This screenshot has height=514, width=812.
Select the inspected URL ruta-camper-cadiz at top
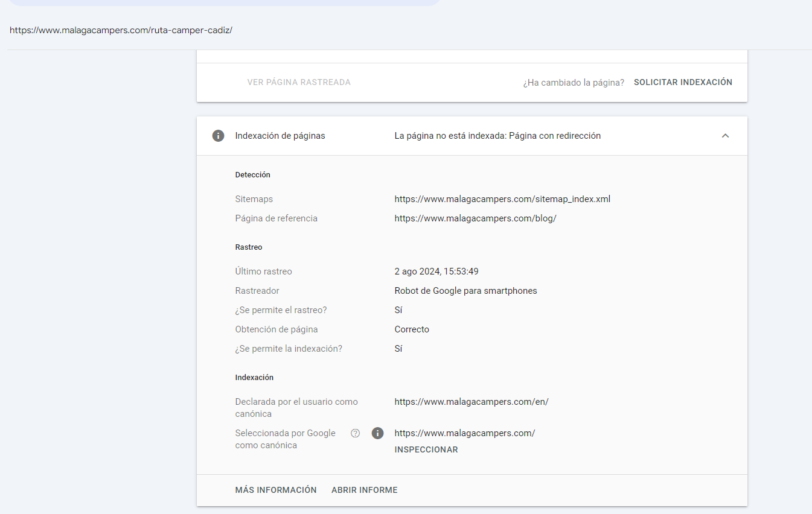click(x=121, y=30)
